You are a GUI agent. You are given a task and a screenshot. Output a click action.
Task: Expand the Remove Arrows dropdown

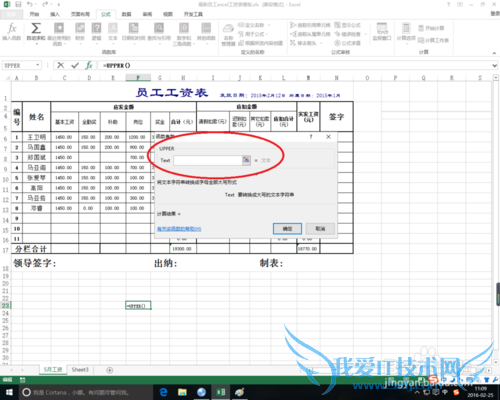pyautogui.click(x=321, y=43)
